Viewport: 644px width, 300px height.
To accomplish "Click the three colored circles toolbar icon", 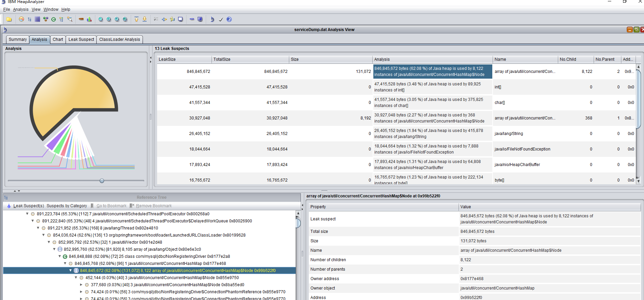I will click(46, 19).
